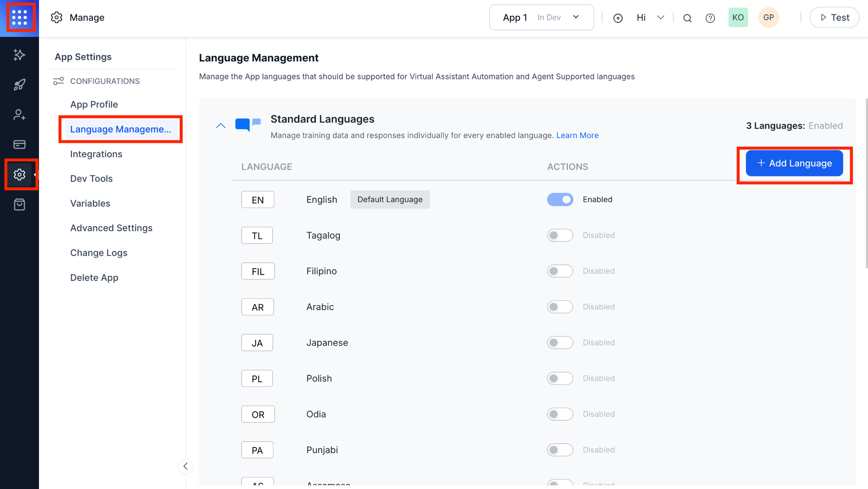Open the Change Logs settings page
This screenshot has width=868, height=489.
coord(98,253)
